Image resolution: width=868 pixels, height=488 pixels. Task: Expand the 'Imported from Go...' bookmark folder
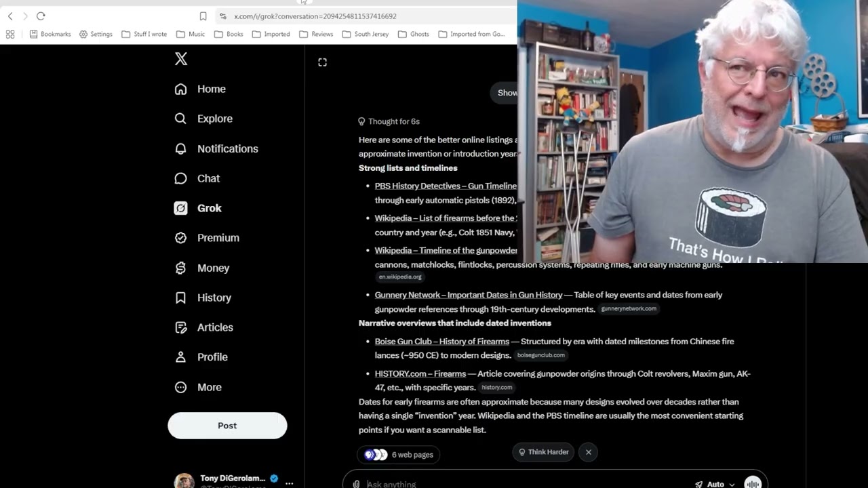[x=471, y=34]
